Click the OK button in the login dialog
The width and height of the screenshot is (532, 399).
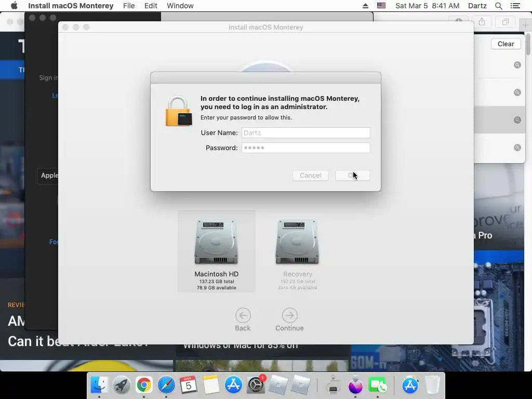pyautogui.click(x=353, y=176)
